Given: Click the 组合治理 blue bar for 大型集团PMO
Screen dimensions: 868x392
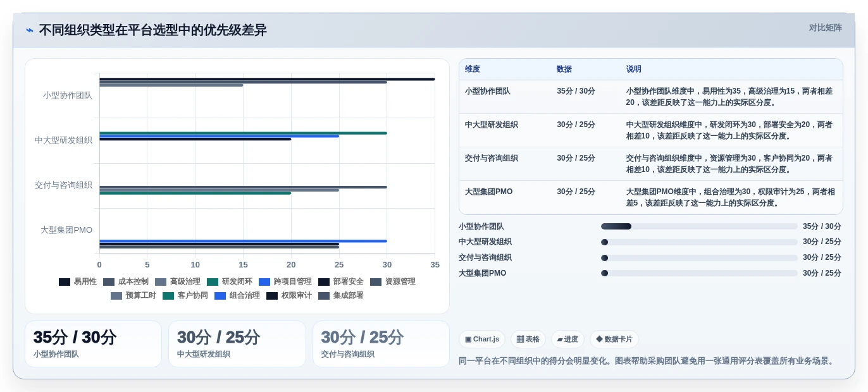Looking at the screenshot, I should [x=243, y=241].
